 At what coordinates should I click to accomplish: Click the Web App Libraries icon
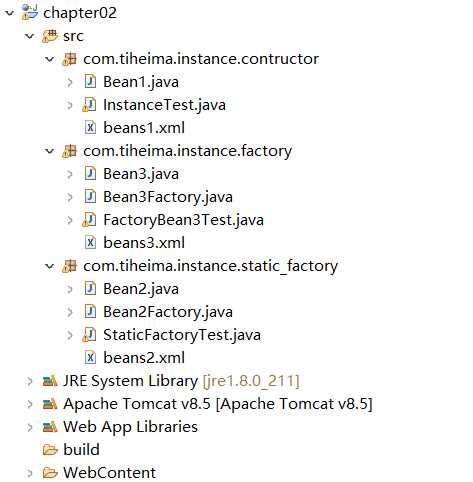click(50, 427)
